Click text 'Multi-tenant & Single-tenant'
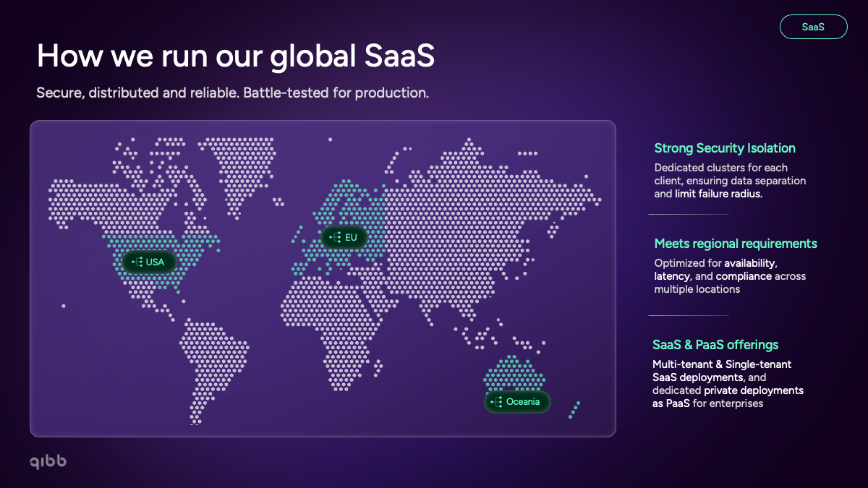 coord(722,364)
